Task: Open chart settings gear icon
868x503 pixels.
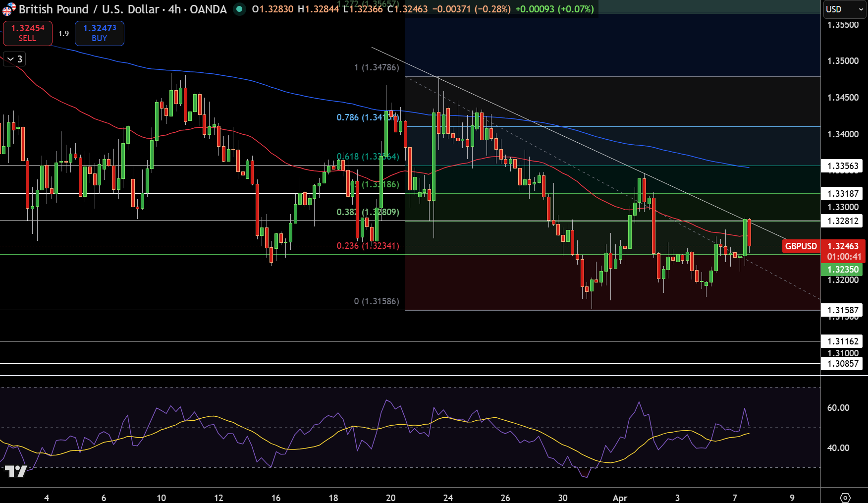Action: [845, 498]
